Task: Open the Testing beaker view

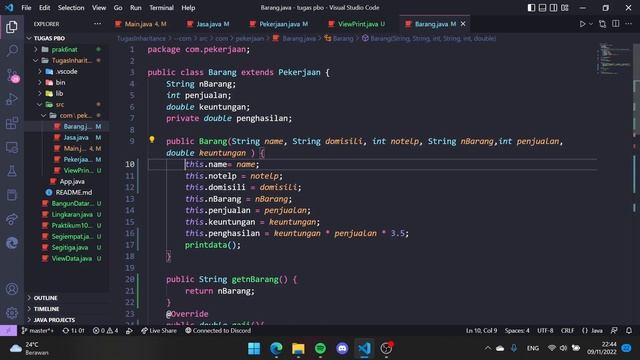Action: pyautogui.click(x=12, y=171)
